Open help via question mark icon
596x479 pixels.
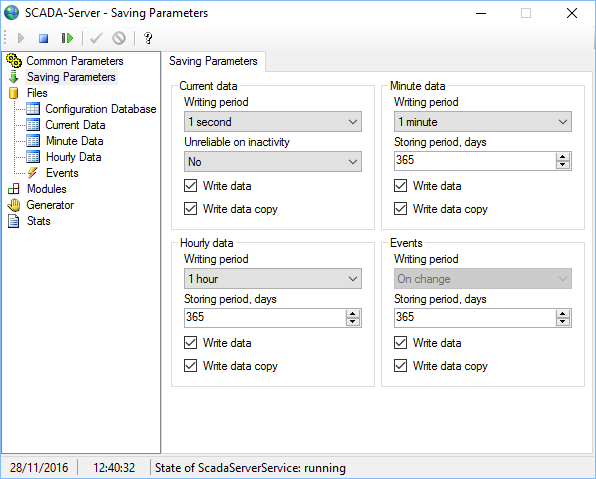click(x=148, y=38)
